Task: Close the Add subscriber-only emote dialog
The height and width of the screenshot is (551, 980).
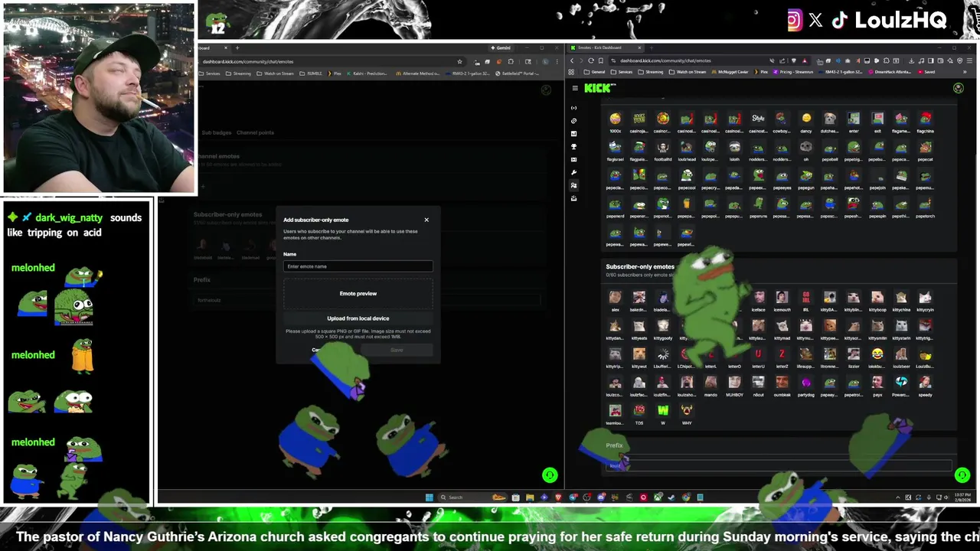Action: click(426, 220)
